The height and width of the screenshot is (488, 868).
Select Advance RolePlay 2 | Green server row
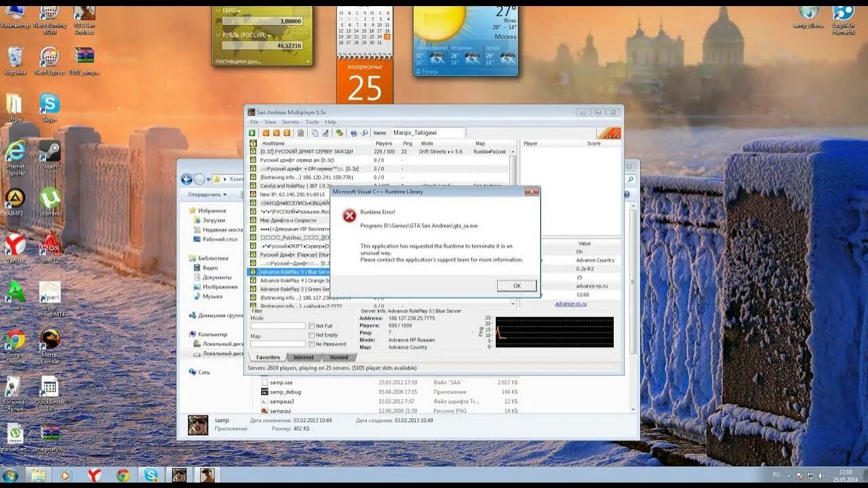click(x=290, y=289)
